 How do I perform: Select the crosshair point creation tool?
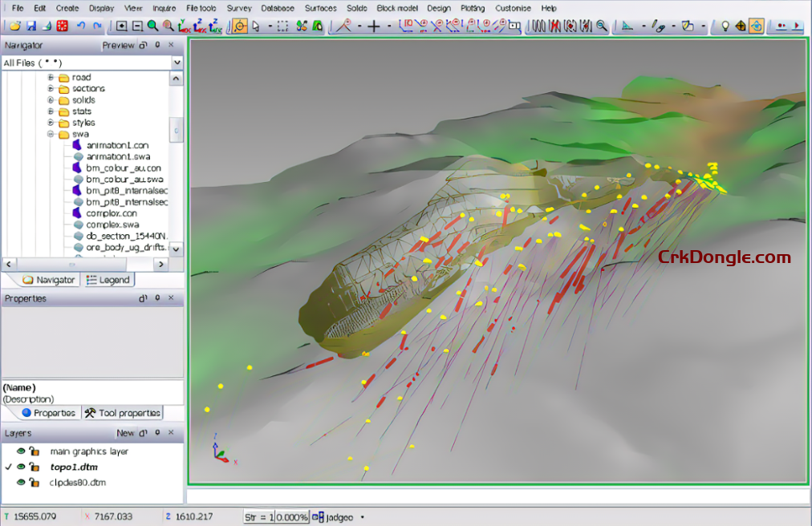(x=374, y=26)
